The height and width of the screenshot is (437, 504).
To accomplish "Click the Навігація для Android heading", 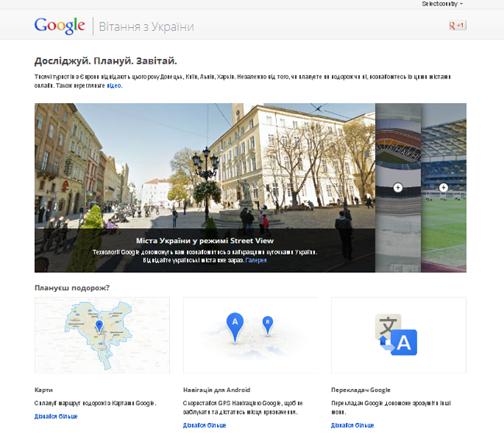I will click(x=216, y=390).
